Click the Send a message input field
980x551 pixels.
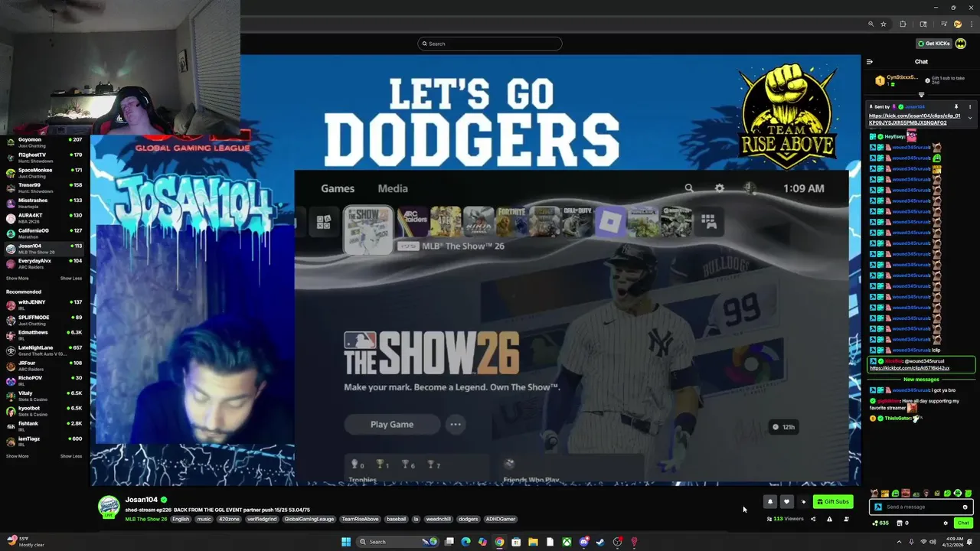click(x=922, y=507)
